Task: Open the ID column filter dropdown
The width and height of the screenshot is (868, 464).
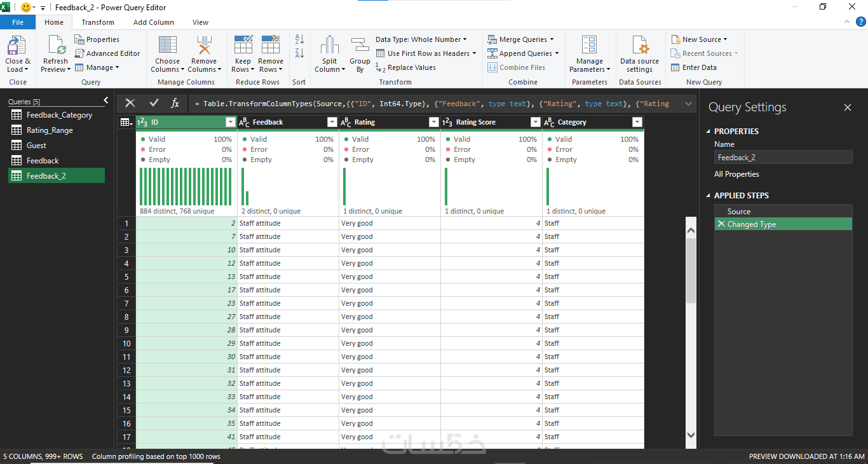Action: click(231, 122)
